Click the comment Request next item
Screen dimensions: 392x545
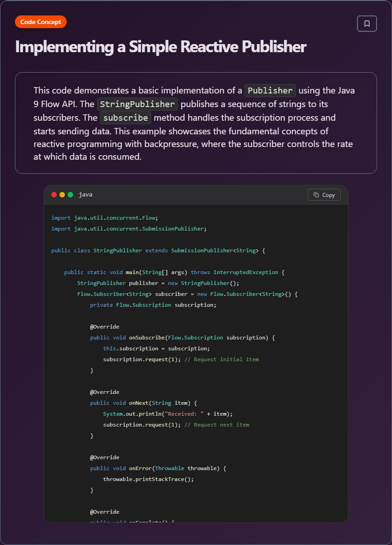point(217,425)
